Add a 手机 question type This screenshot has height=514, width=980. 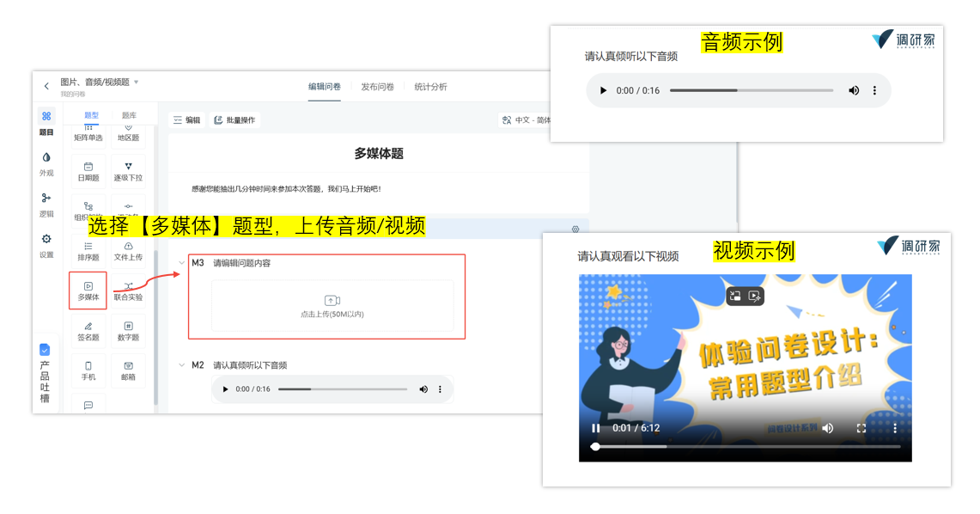(x=88, y=370)
